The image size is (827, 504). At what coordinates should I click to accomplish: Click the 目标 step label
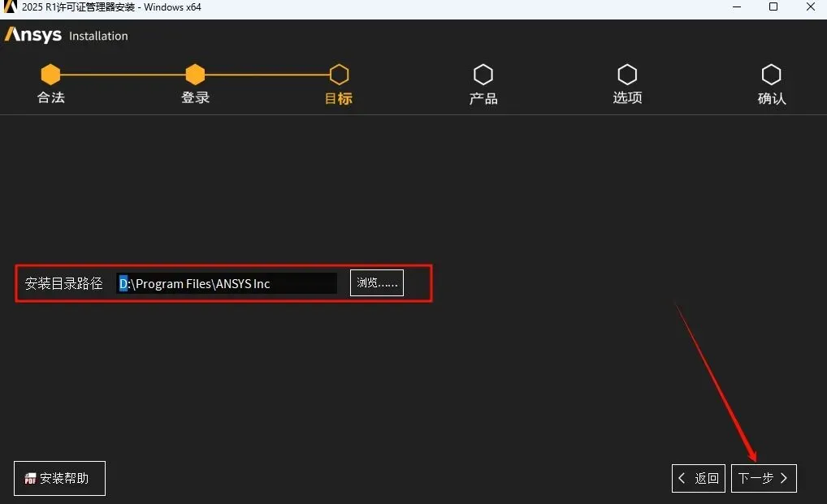(x=339, y=98)
